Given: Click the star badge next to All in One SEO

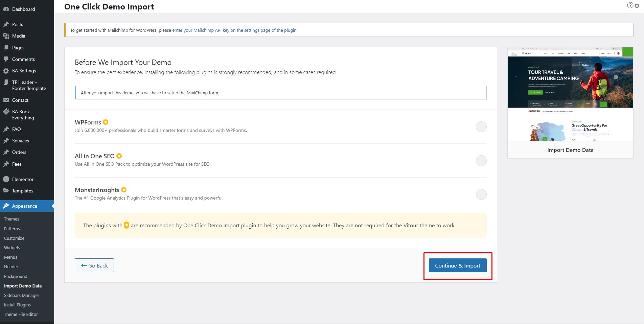Looking at the screenshot, I should click(x=119, y=156).
